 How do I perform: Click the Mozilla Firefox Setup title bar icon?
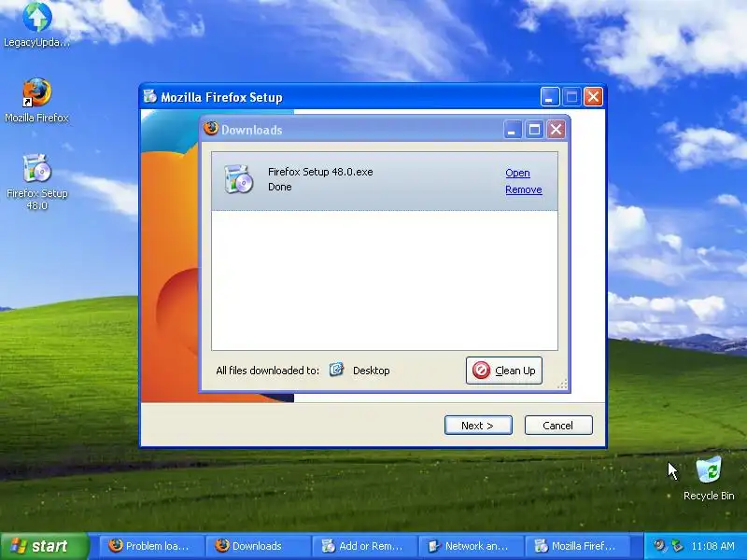point(150,96)
